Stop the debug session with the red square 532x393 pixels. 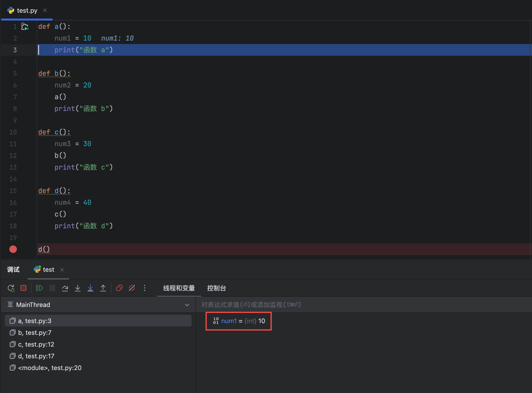23,288
